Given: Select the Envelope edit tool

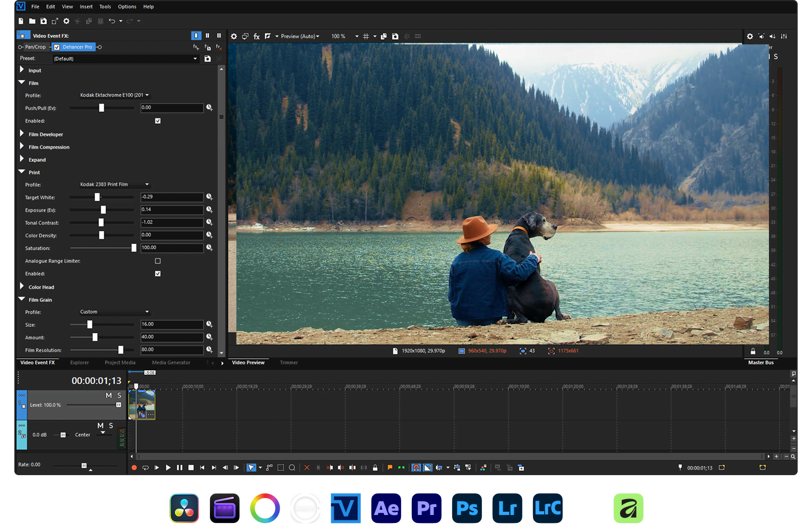Looking at the screenshot, I should [x=269, y=468].
